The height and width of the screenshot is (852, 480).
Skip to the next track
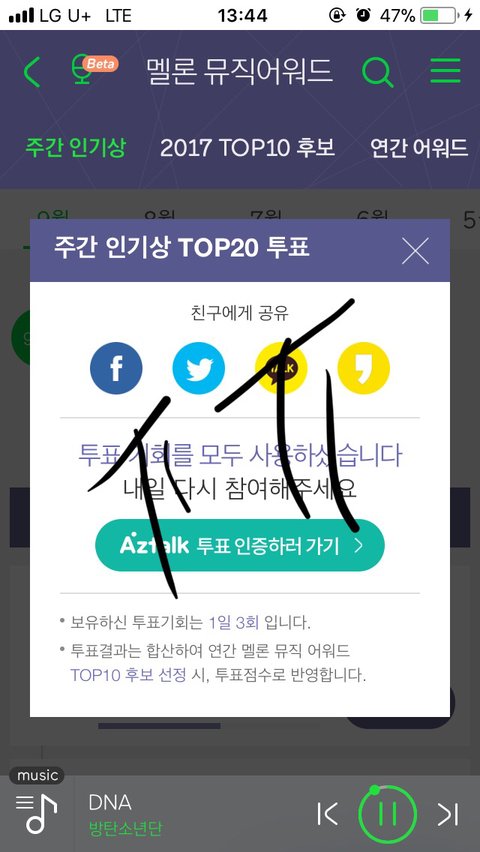pyautogui.click(x=447, y=814)
